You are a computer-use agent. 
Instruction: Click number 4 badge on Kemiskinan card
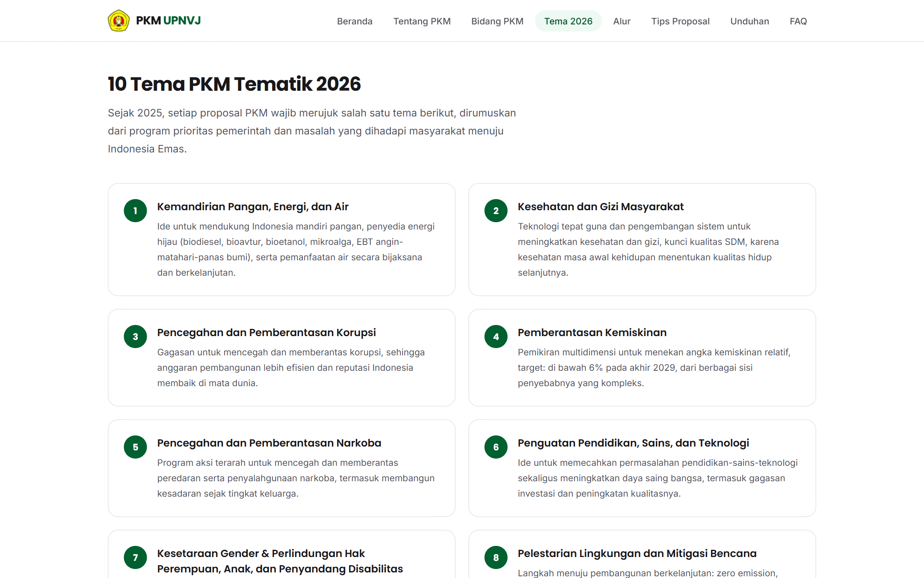(496, 337)
